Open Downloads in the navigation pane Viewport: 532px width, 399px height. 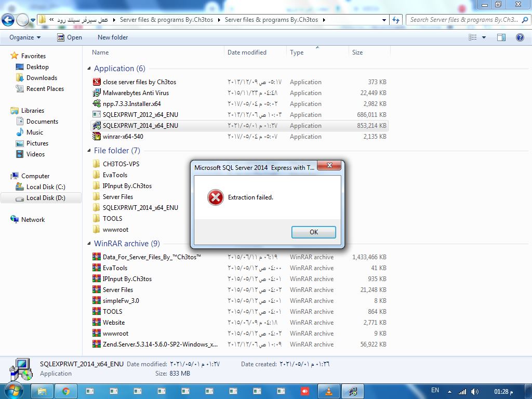point(42,78)
